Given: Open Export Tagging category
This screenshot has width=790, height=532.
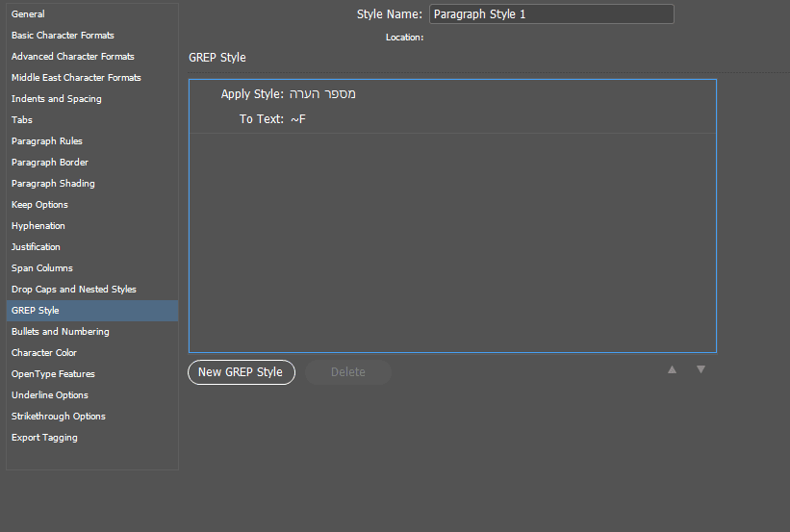Looking at the screenshot, I should coord(44,438).
